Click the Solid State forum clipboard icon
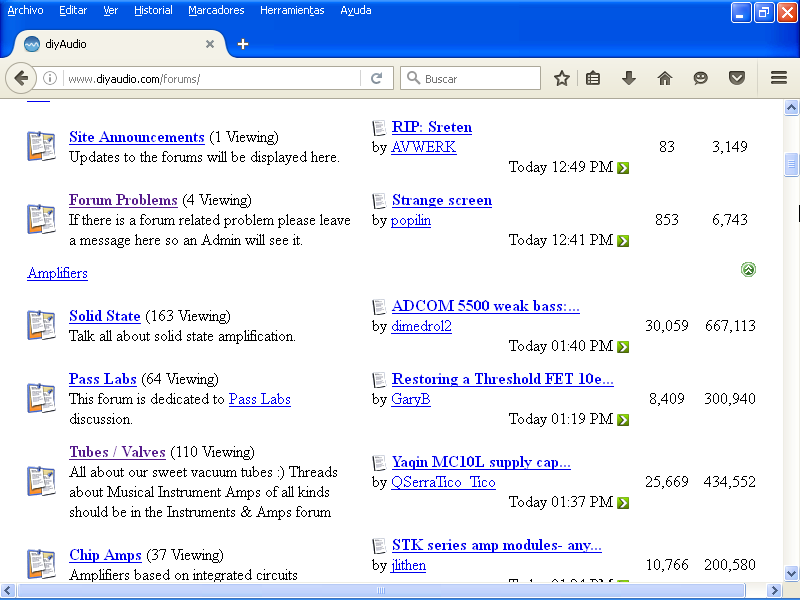Image resolution: width=800 pixels, height=600 pixels. point(41,326)
